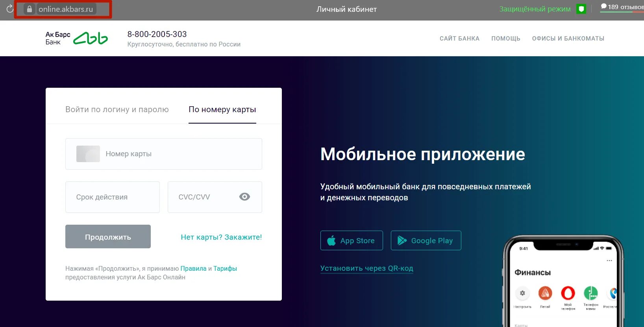Click the Мобильное приложение heading

pyautogui.click(x=423, y=154)
